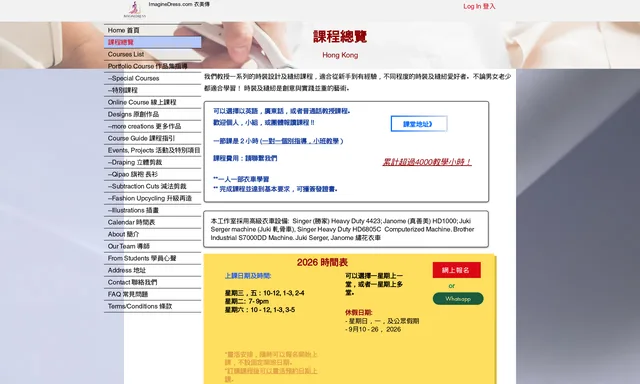This screenshot has height=384, width=640.
Task: Click the 上課日期及時間 label
Action: tap(248, 276)
